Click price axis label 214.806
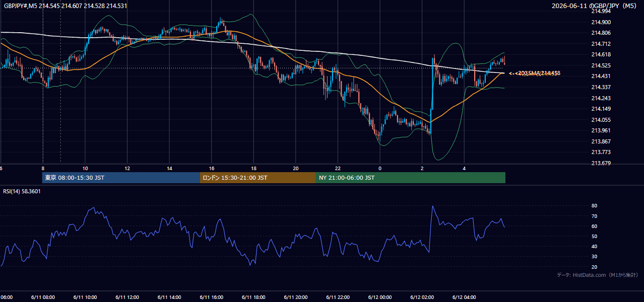Viewport: 644px width, 302px height. click(600, 33)
